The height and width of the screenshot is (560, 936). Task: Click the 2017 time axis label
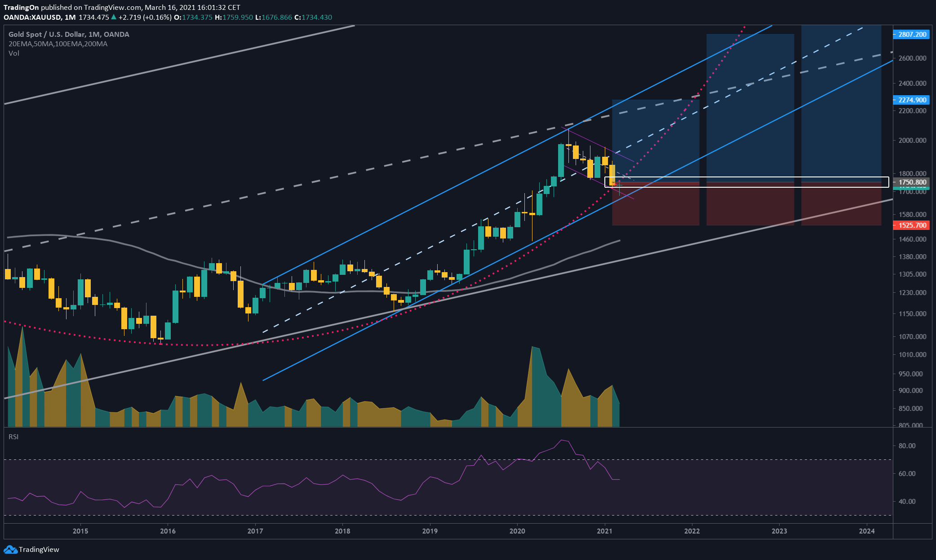tap(255, 531)
